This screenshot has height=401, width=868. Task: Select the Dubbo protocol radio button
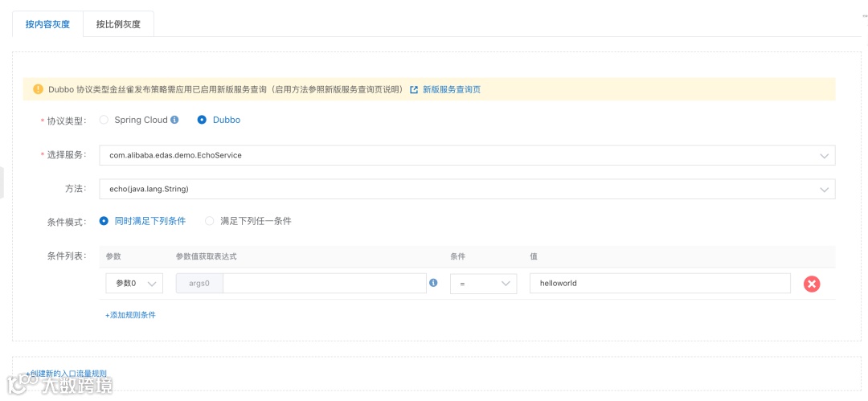202,120
